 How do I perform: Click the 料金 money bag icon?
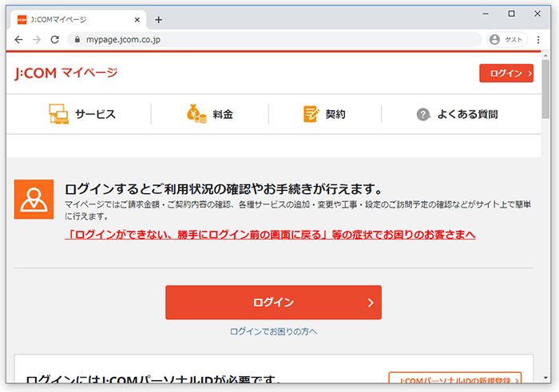(x=196, y=114)
